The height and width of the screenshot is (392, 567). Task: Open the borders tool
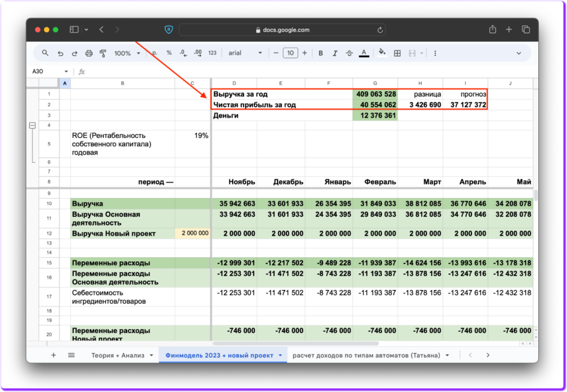point(397,53)
